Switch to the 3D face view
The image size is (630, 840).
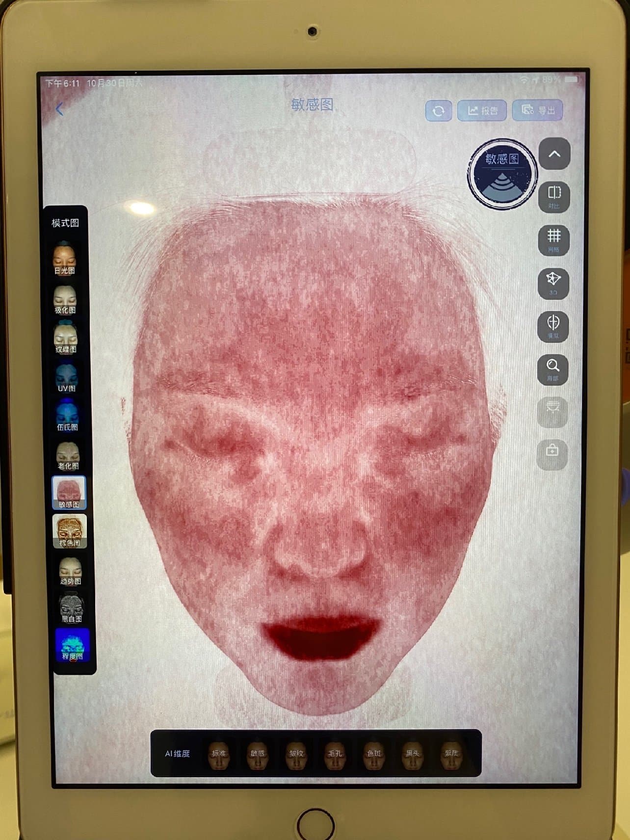coord(553,283)
